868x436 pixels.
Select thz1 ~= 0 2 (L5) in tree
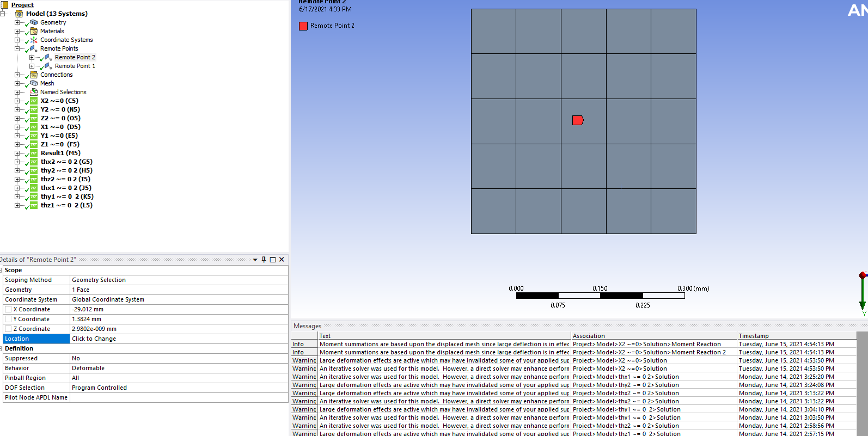(66, 205)
